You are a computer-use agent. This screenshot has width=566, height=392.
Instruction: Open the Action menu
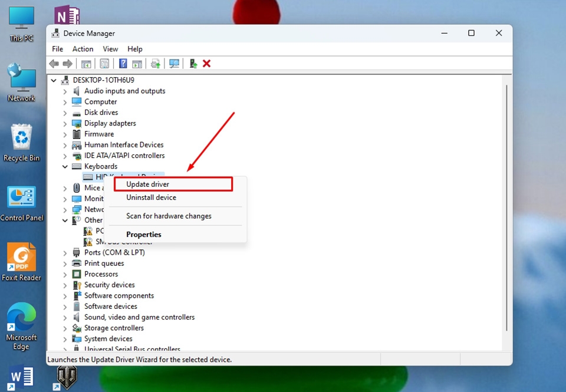(82, 49)
